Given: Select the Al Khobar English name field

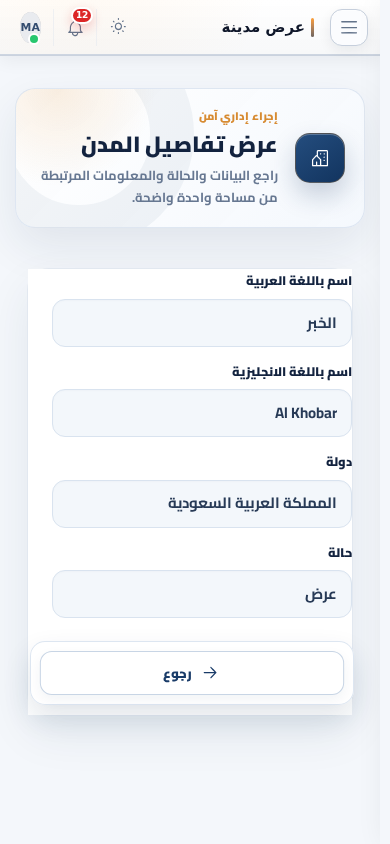Looking at the screenshot, I should (x=202, y=413).
